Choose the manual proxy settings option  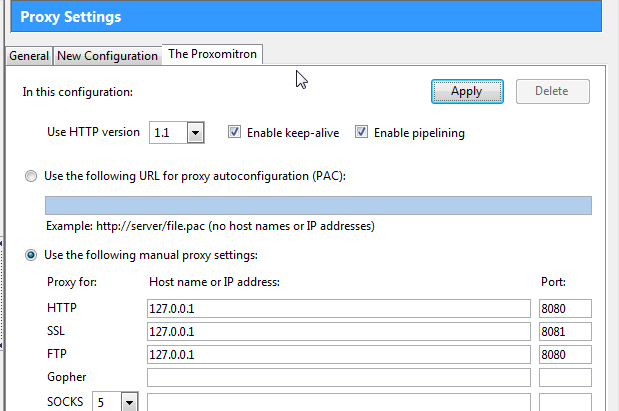click(x=32, y=255)
